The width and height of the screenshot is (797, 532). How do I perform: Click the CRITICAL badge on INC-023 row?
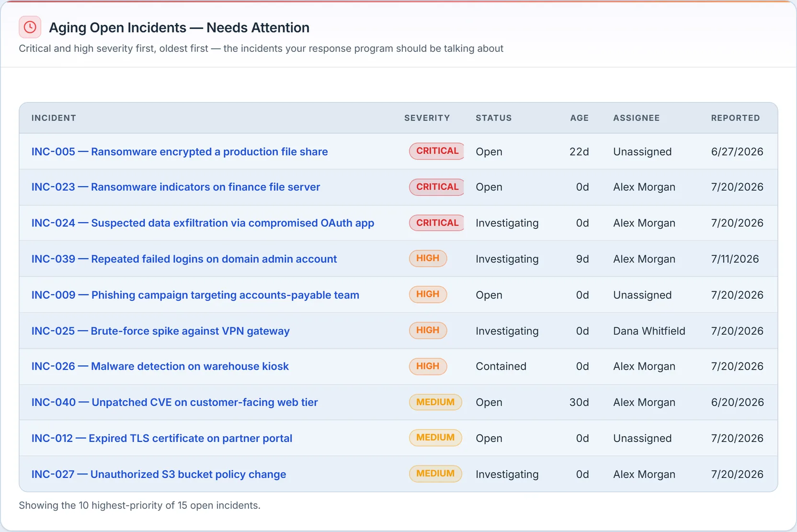[437, 187]
